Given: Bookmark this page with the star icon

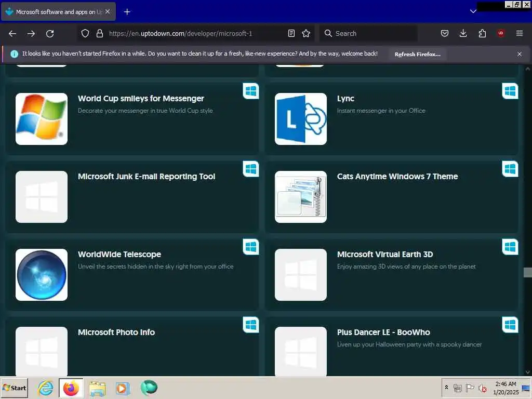Looking at the screenshot, I should coord(306,33).
